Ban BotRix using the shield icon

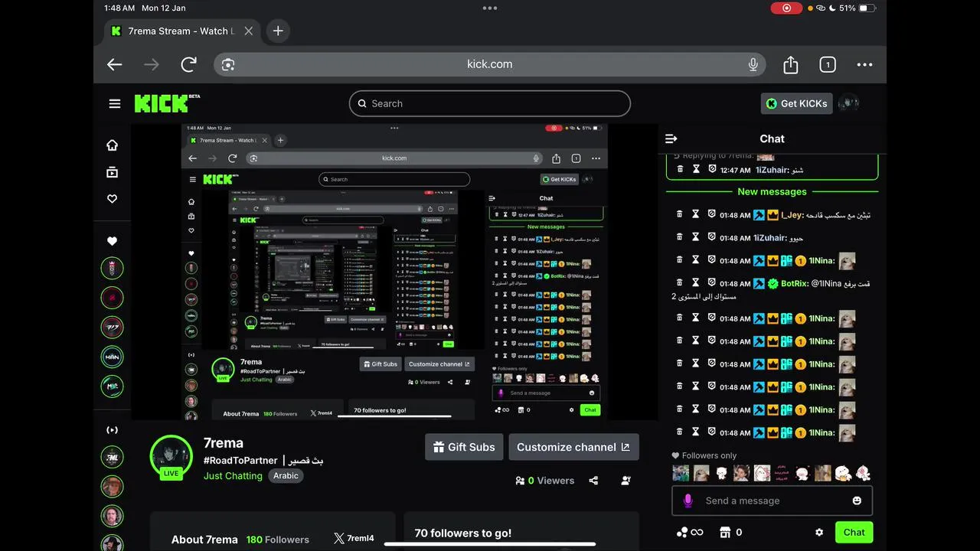712,283
